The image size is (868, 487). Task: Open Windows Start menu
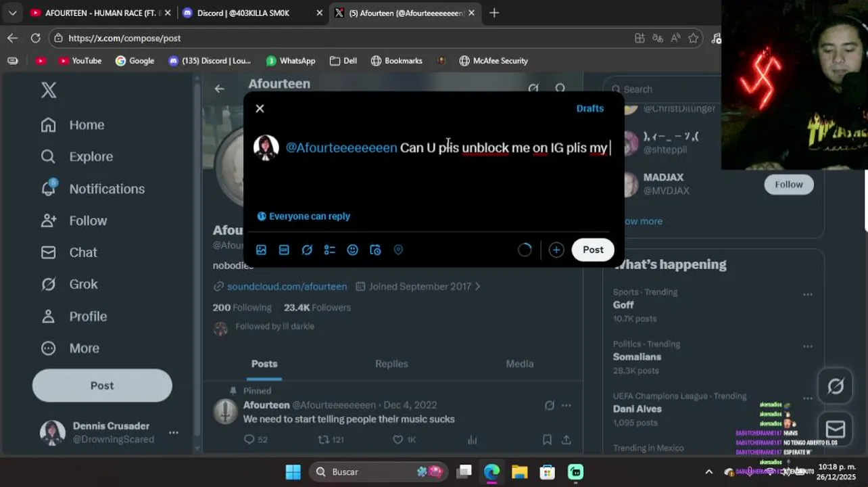click(293, 471)
